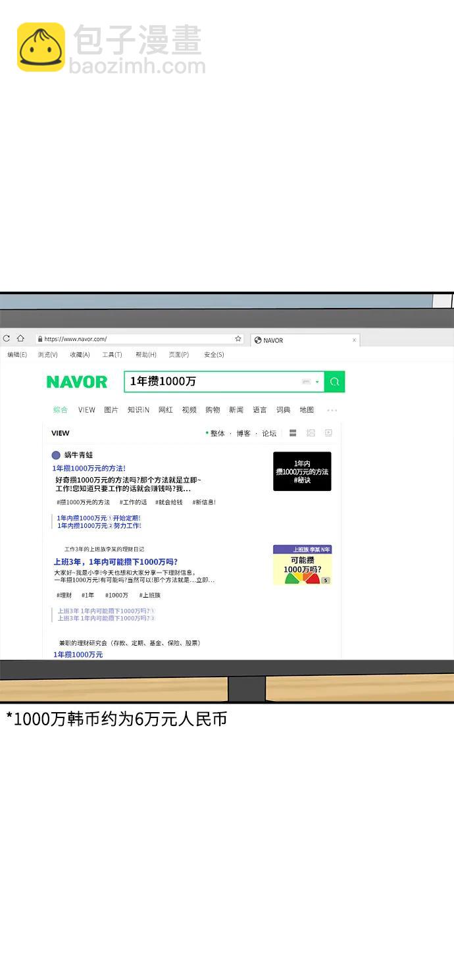The height and width of the screenshot is (980, 454).
Task: Expand more search tabs with ellipsis
Action: 332,410
